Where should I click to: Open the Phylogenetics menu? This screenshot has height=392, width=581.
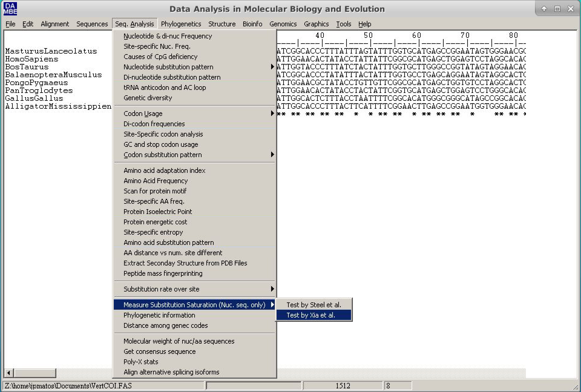pyautogui.click(x=181, y=24)
